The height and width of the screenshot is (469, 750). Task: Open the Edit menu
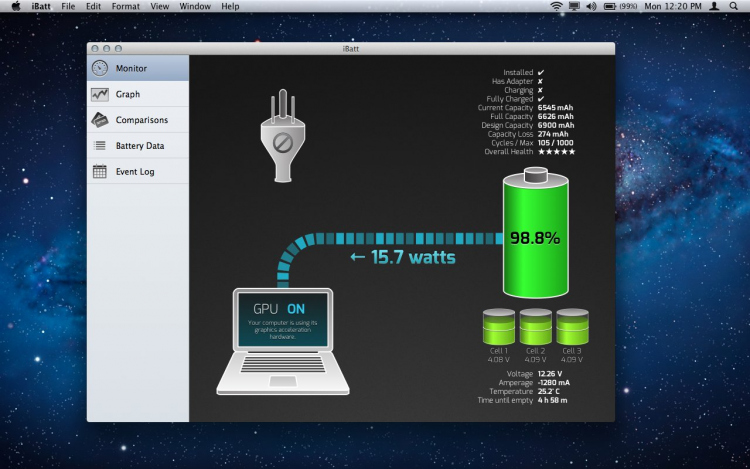pyautogui.click(x=93, y=6)
